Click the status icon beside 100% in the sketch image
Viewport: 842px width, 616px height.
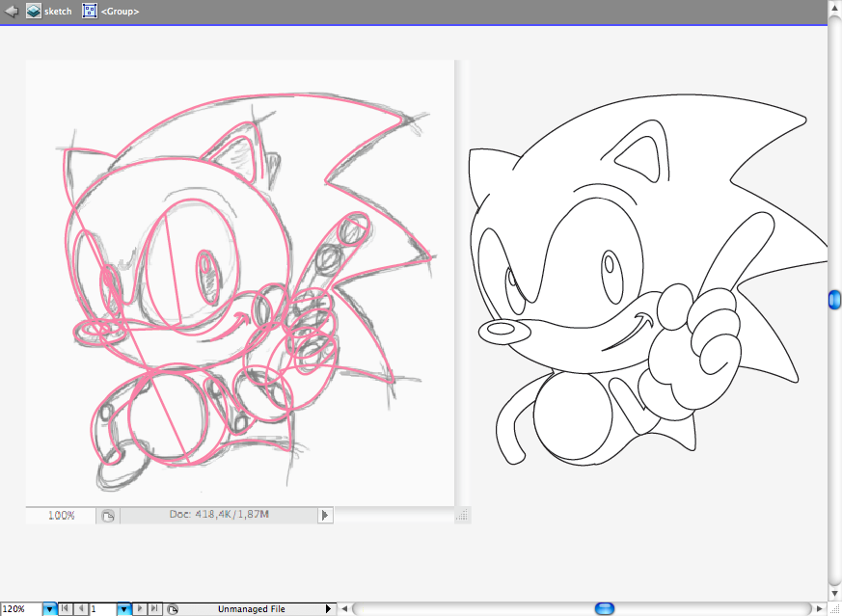108,516
